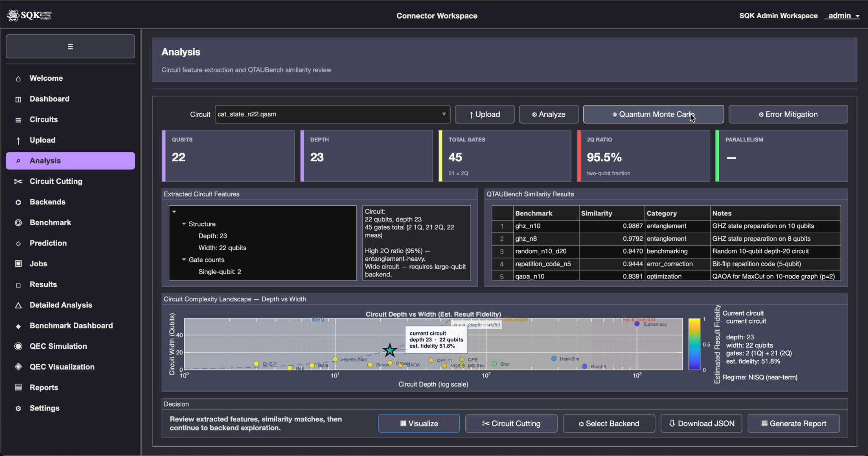Collapse the root tree node arrow

(x=174, y=212)
